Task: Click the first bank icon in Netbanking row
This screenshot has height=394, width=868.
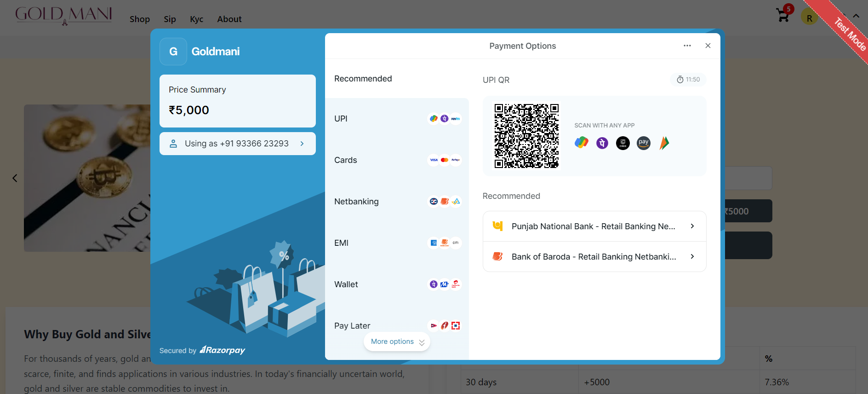Action: (434, 202)
